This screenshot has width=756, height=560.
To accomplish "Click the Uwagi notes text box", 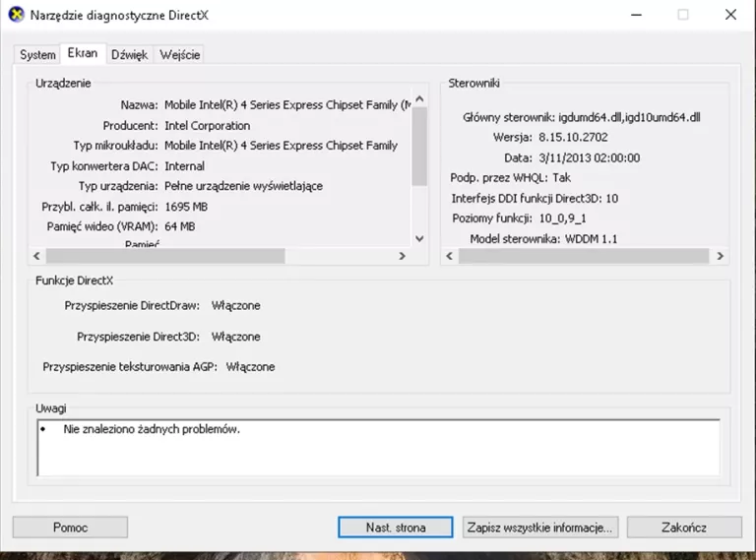I will pos(378,448).
